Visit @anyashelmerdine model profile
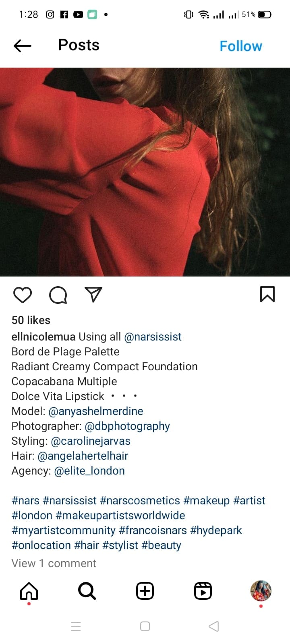The height and width of the screenshot is (644, 290). tap(96, 411)
